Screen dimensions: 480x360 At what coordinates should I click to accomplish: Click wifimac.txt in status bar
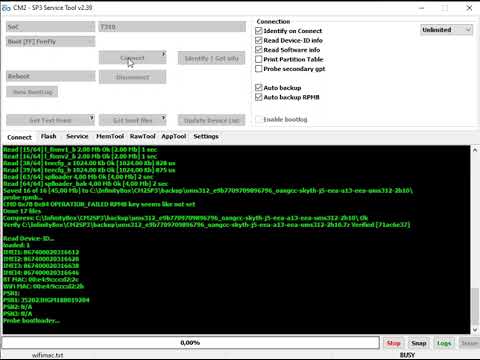tap(48, 355)
